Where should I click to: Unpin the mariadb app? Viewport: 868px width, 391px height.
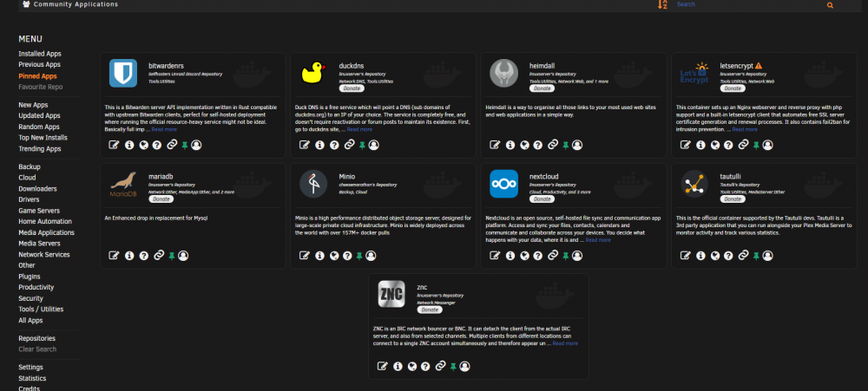(172, 256)
